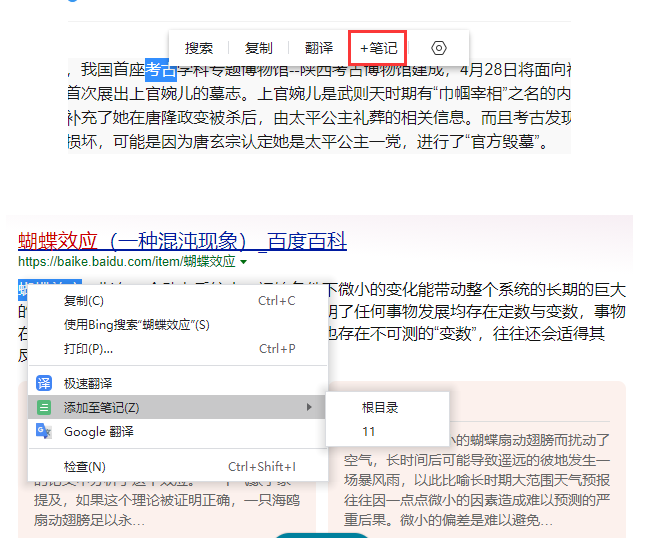Select 使用Bing搜索"蝴蝶效应" menu entry

tap(178, 325)
